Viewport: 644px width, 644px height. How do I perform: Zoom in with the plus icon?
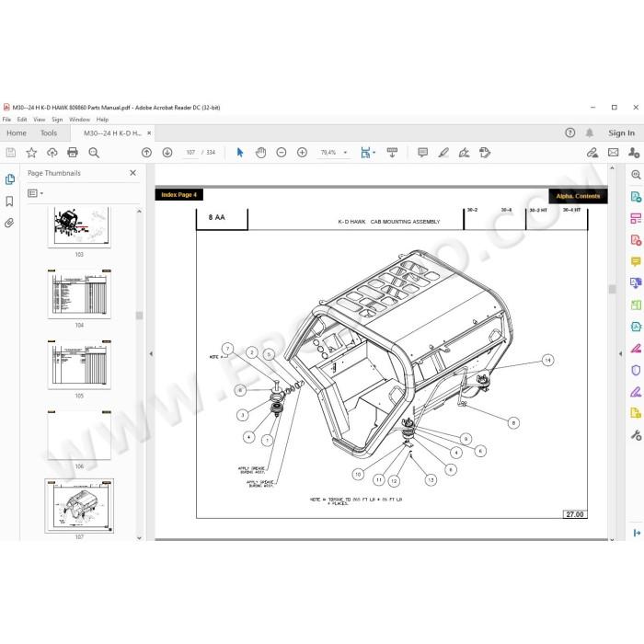click(303, 153)
